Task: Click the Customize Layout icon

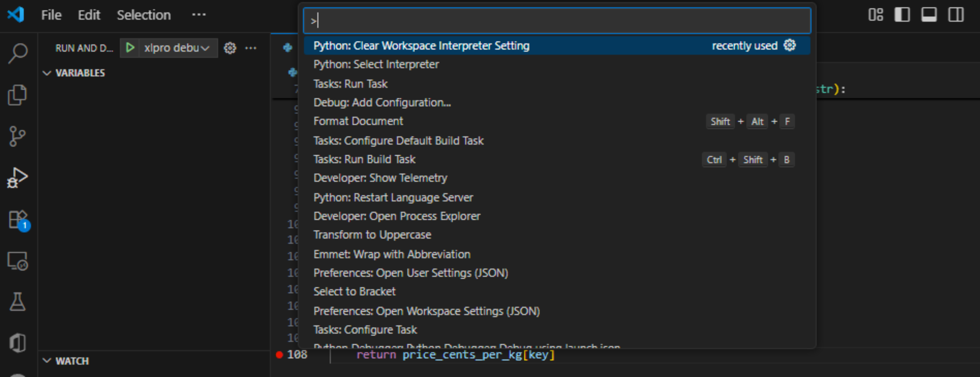Action: tap(876, 15)
